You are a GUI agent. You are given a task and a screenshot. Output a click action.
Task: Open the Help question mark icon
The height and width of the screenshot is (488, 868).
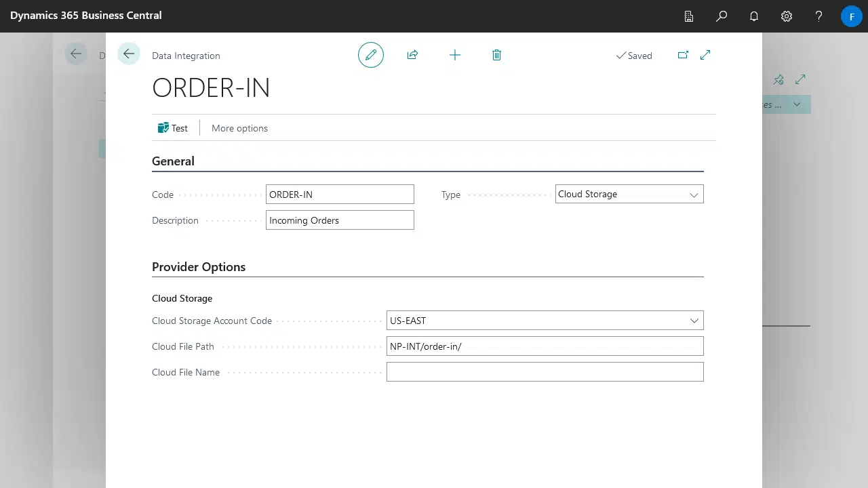[x=818, y=16]
